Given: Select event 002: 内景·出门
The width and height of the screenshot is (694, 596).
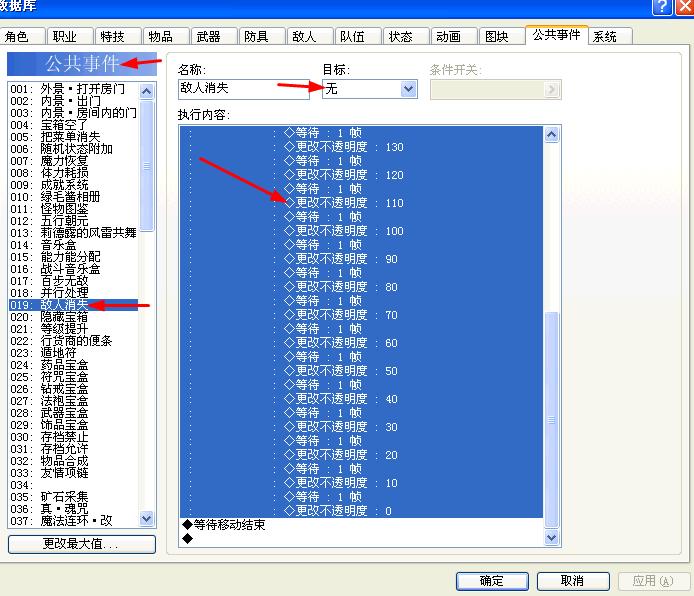Looking at the screenshot, I should pos(73,101).
